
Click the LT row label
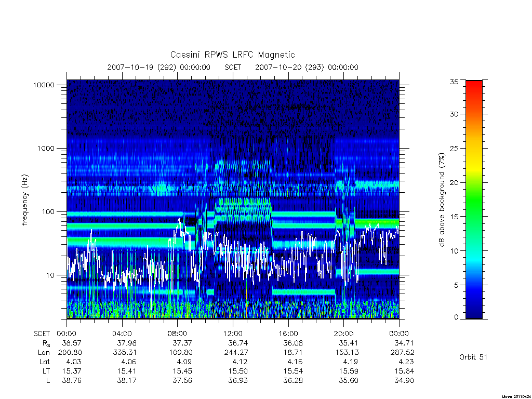tap(46, 371)
